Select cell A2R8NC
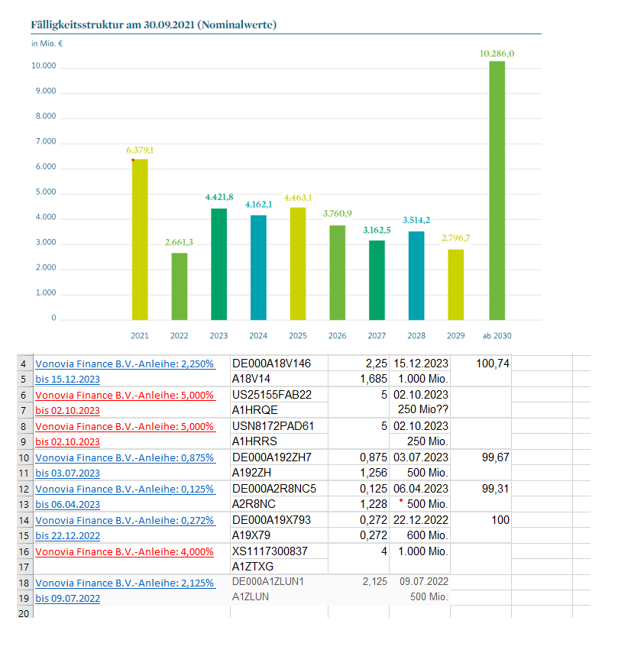Image resolution: width=644 pixels, height=656 pixels. (x=279, y=504)
